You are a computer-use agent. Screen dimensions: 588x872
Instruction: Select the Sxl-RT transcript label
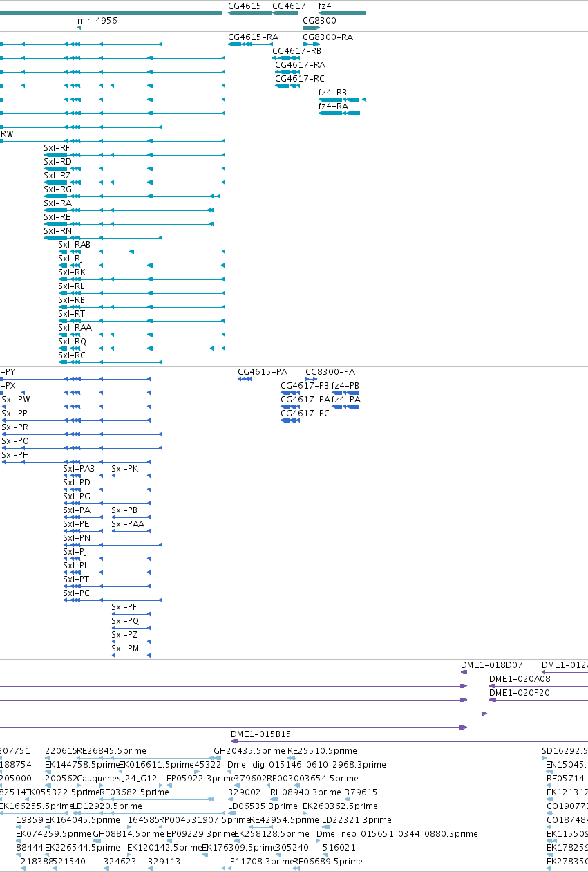pos(72,314)
